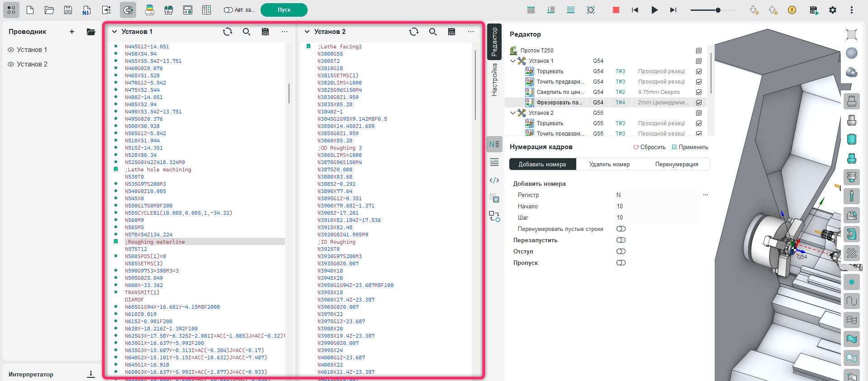Open the settings gear icon
The width and height of the screenshot is (868, 381).
point(833,10)
